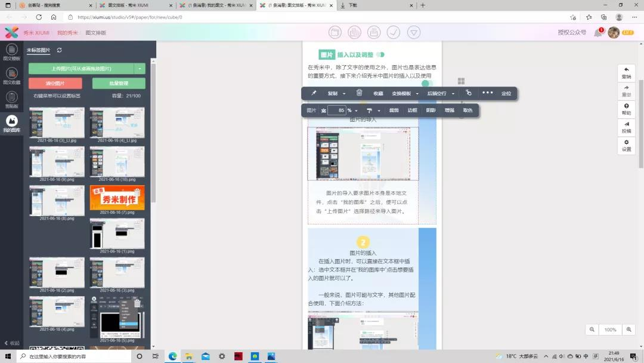This screenshot has height=363, width=644.
Task: Open the notification bell
Action: [598, 33]
